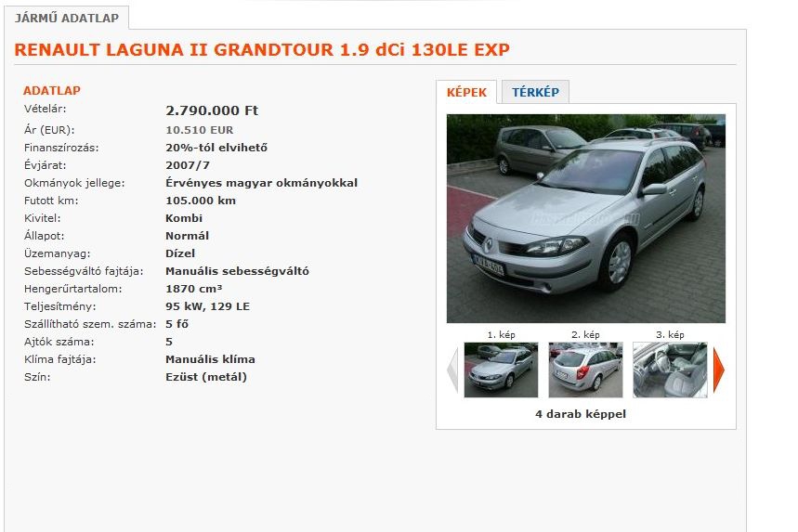Click the '2. kép' label
Screen dimensions: 798x532
586,334
